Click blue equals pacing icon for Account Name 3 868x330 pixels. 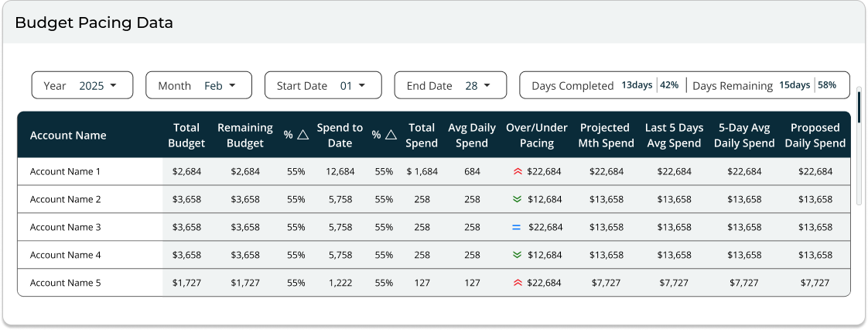pos(516,227)
